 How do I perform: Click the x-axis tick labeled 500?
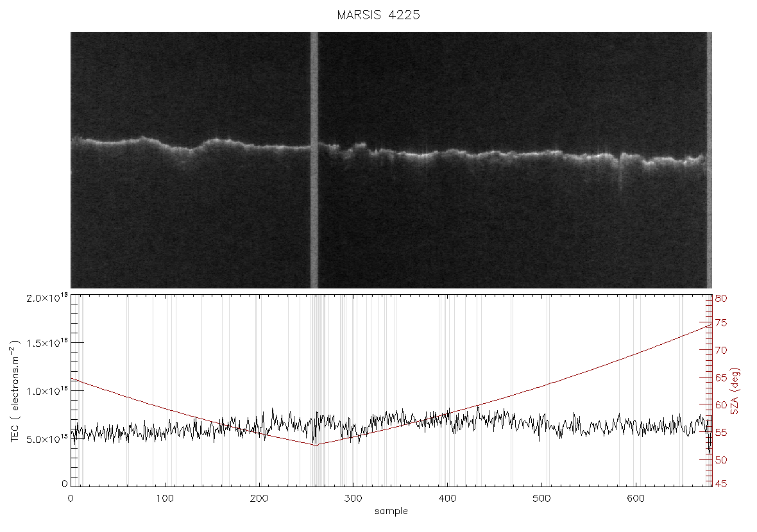tap(541, 499)
